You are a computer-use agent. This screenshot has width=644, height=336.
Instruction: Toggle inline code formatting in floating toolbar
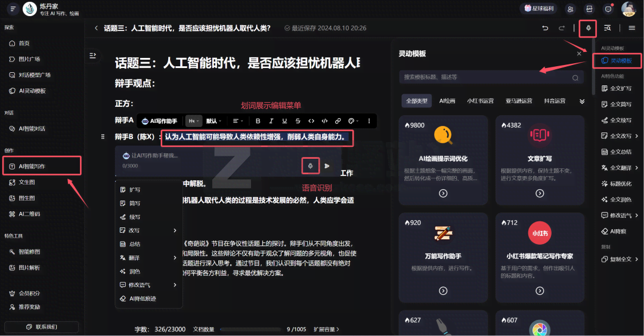[311, 121]
